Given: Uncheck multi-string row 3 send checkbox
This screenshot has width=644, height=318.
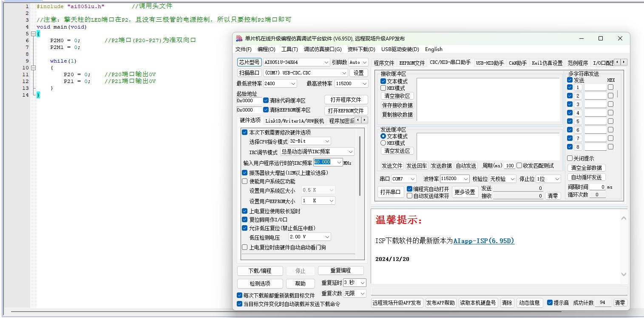Looking at the screenshot, I should pyautogui.click(x=570, y=104).
